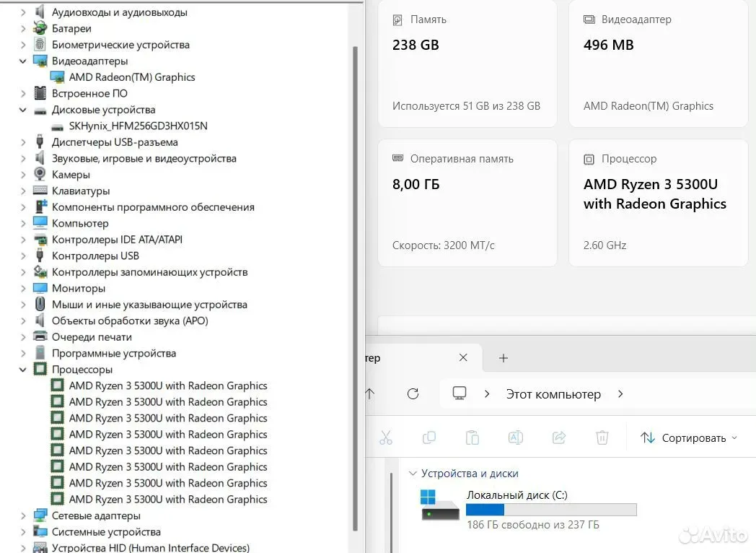
Task: Open the Память storage card
Action: (467, 63)
